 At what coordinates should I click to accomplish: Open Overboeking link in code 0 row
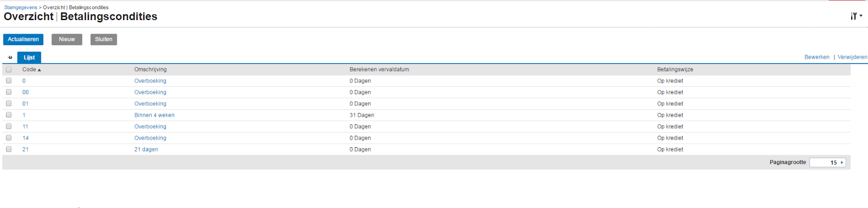pos(150,81)
